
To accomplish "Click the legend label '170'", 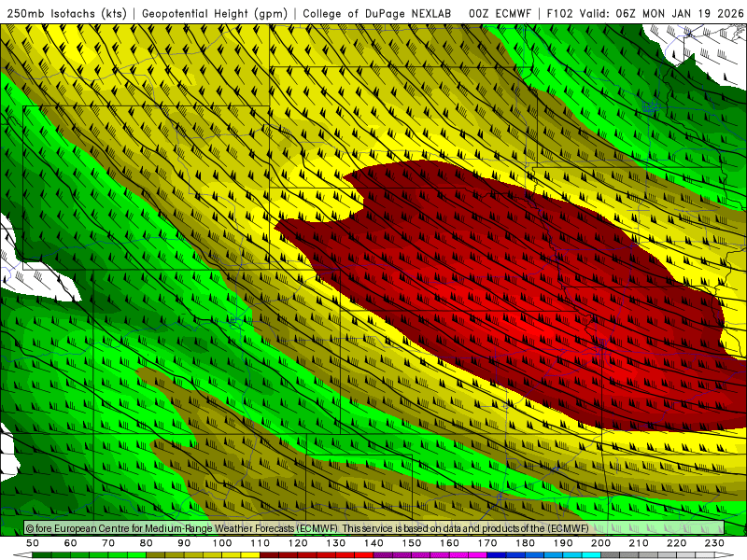I will [x=487, y=543].
